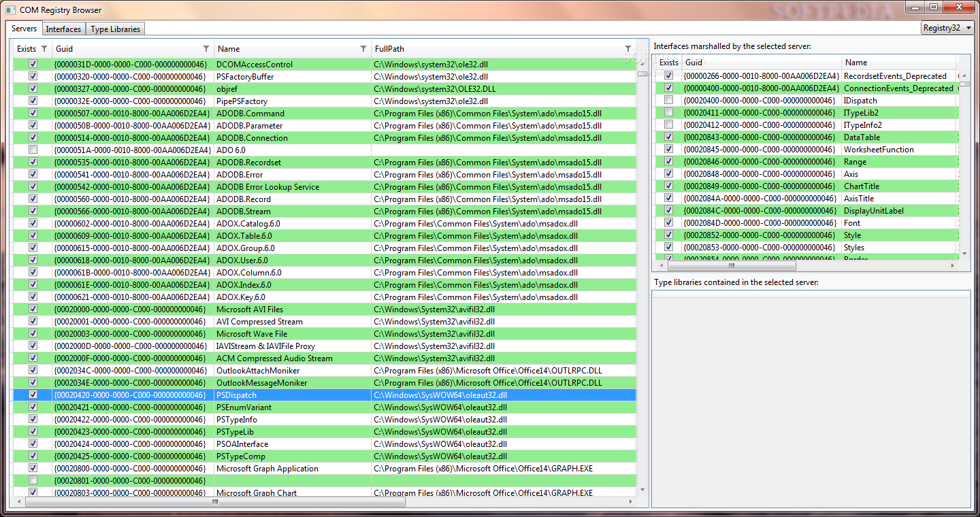Toggle Exists checkbox for ITypeLib2 interface row

point(669,112)
